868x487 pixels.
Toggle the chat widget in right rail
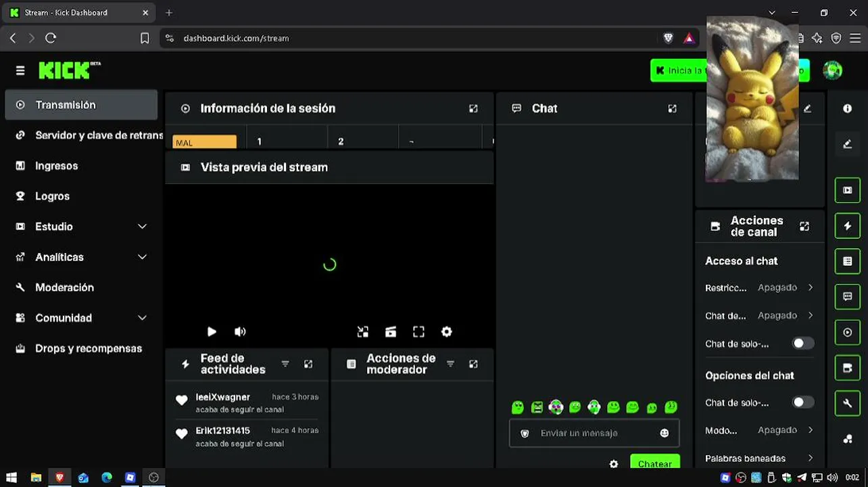(x=848, y=297)
